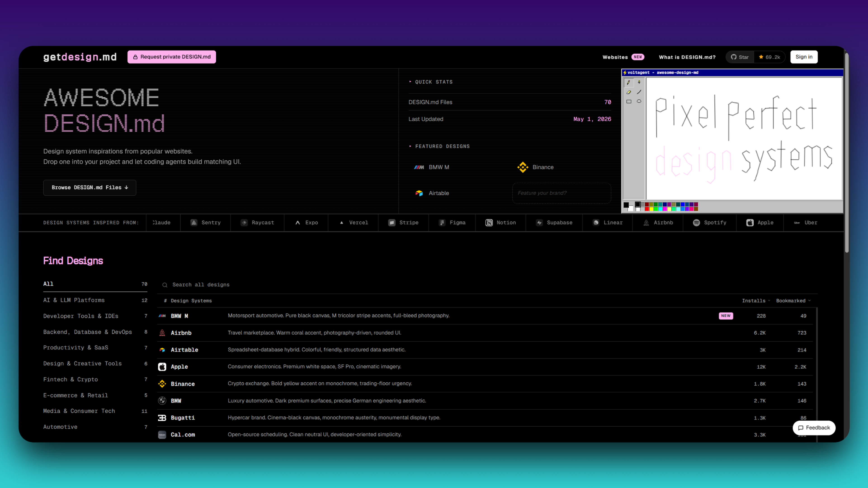Select the rectangle shape tool
The width and height of the screenshot is (868, 488).
(x=629, y=102)
